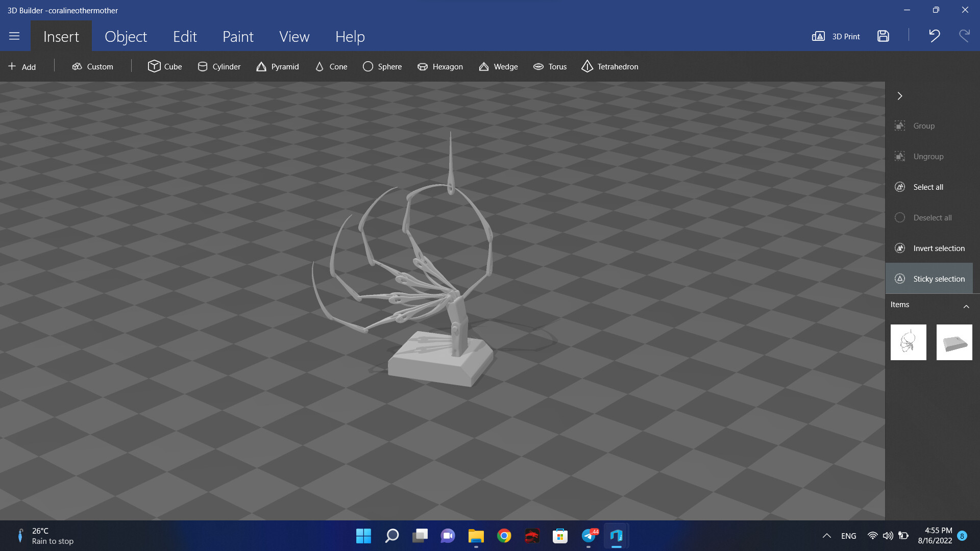
Task: Toggle Sticky selection mode
Action: tap(929, 279)
